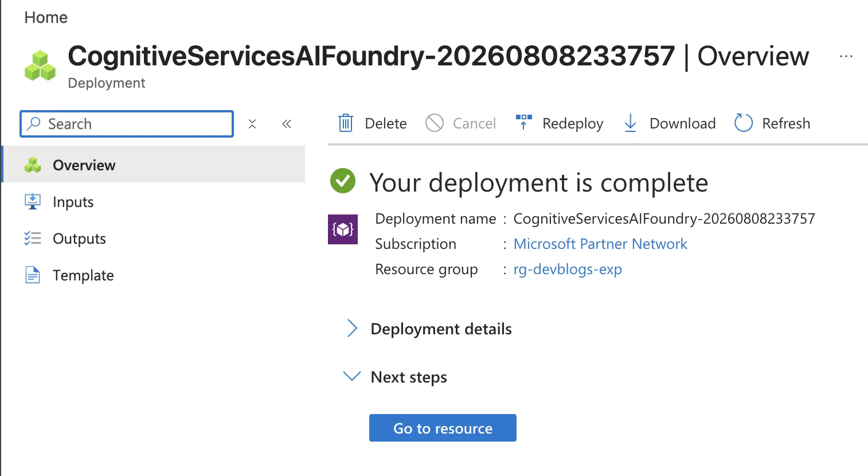The width and height of the screenshot is (868, 476).
Task: Click the Deployment details heading
Action: [441, 329]
